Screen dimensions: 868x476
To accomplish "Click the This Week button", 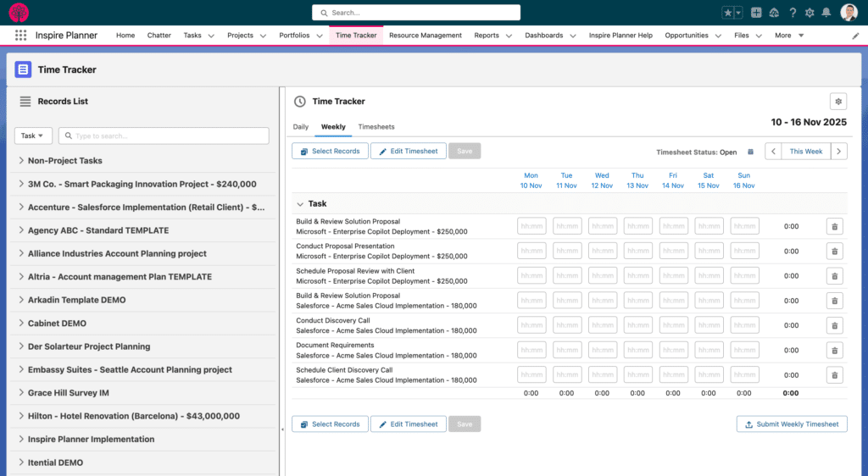I will click(806, 152).
